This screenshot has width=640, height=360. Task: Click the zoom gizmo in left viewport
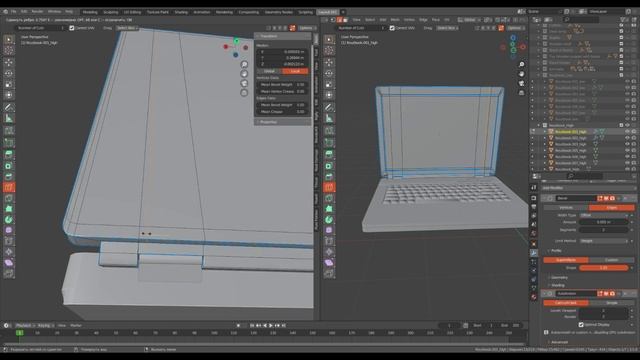tap(244, 64)
